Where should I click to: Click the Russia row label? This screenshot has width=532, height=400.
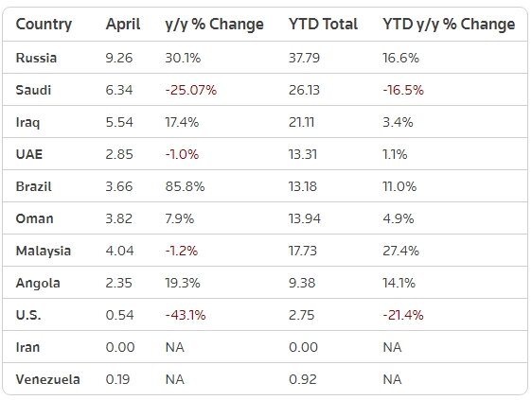36,58
